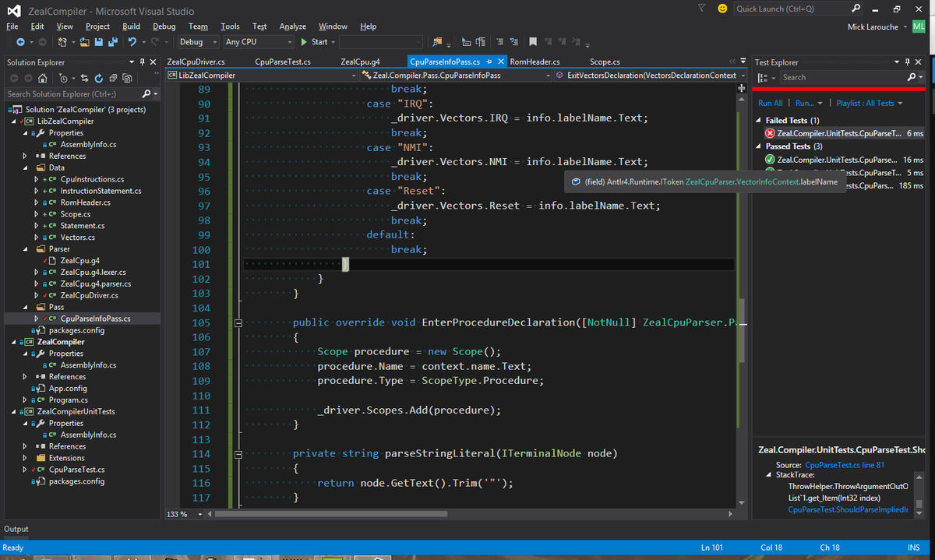
Task: Open the CpuParseTest.cs line 81 source link
Action: click(x=844, y=465)
